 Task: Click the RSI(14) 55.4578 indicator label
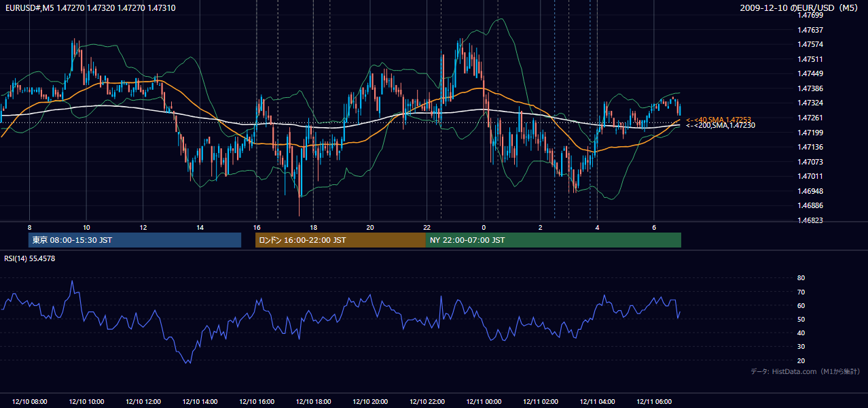(30, 258)
